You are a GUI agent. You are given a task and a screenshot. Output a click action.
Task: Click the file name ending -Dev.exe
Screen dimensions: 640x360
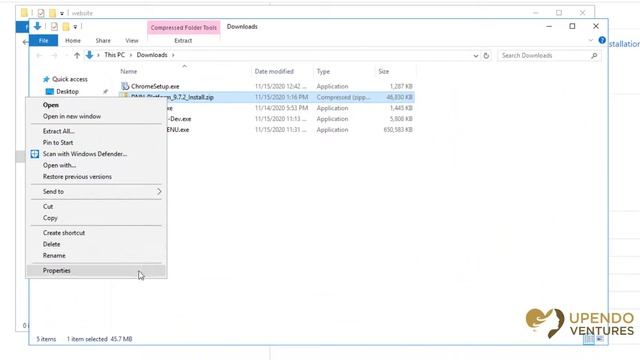click(180, 119)
